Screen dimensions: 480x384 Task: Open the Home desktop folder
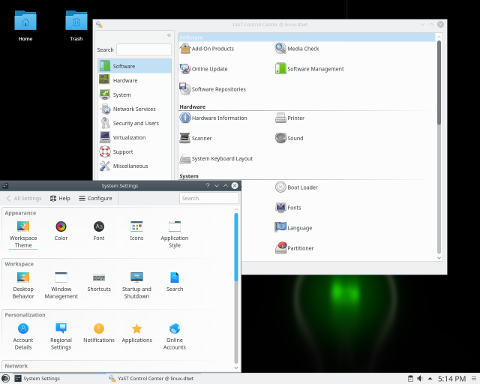(x=25, y=26)
